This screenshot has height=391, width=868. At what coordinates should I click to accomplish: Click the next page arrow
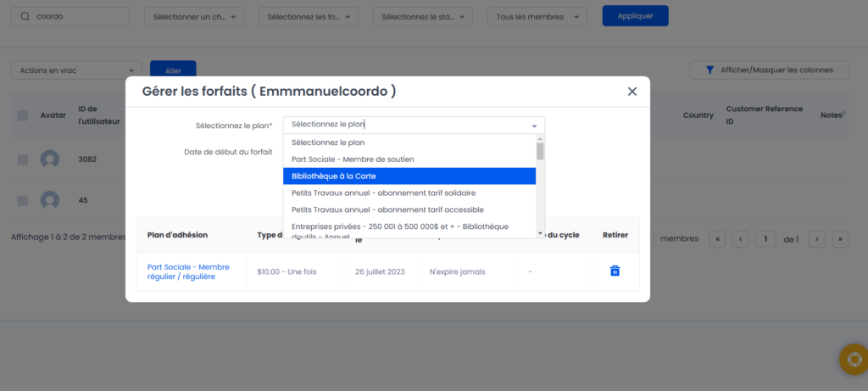click(817, 239)
